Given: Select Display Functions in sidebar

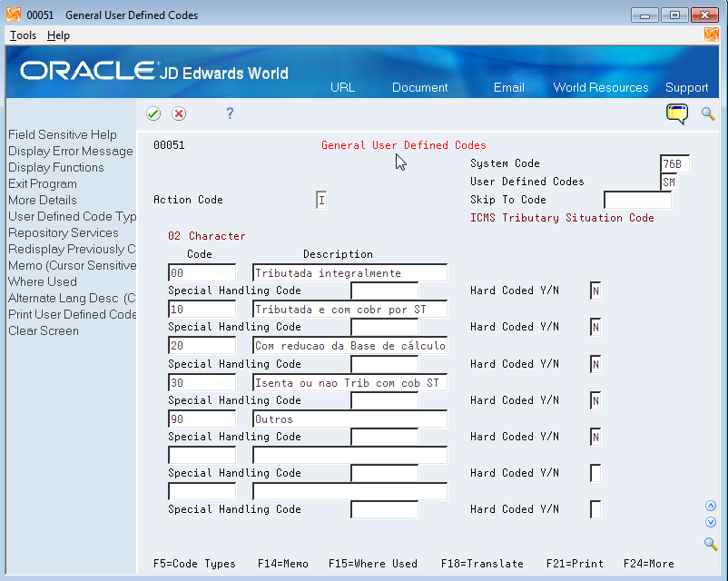Looking at the screenshot, I should click(x=56, y=167).
